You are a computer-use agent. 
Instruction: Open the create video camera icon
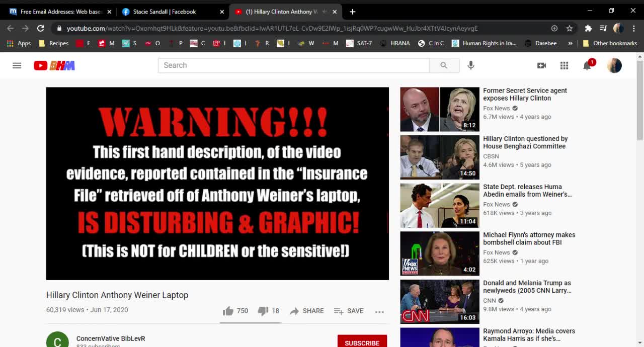pos(541,65)
